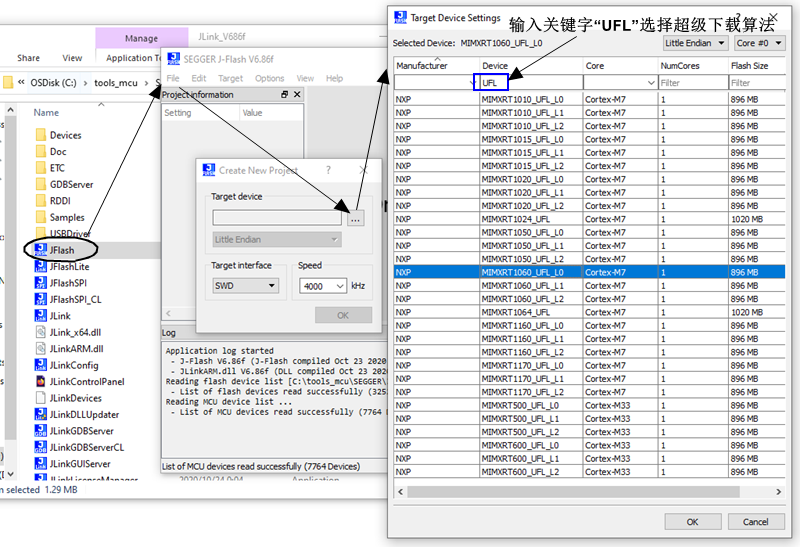This screenshot has height=547, width=800.
Task: Open the JLinkControlPanel icon
Action: (x=40, y=381)
